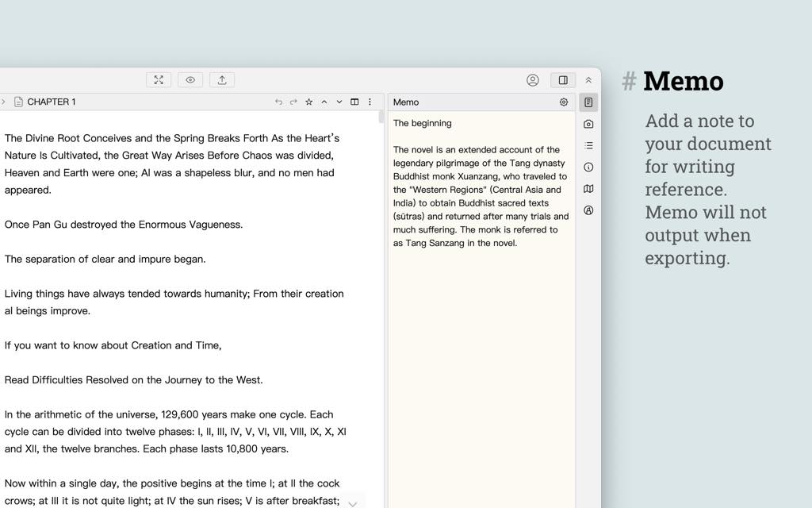Image resolution: width=812 pixels, height=508 pixels.
Task: Click the scroll-down chevron at editor bottom
Action: point(353,504)
